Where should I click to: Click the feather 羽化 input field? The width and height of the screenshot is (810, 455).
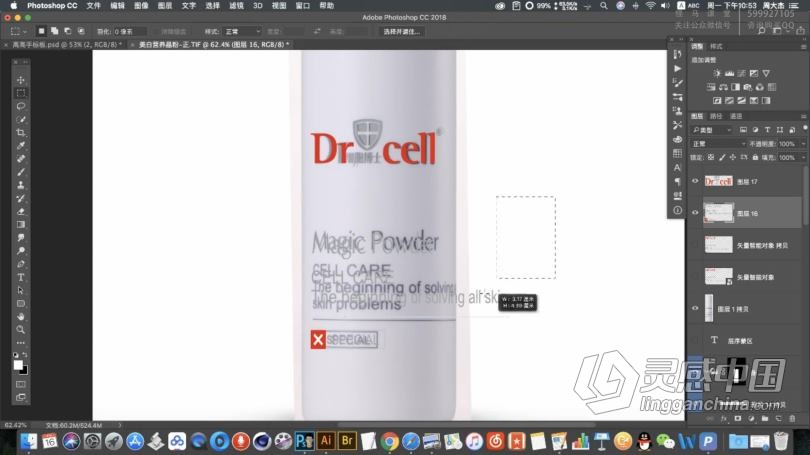pyautogui.click(x=129, y=32)
